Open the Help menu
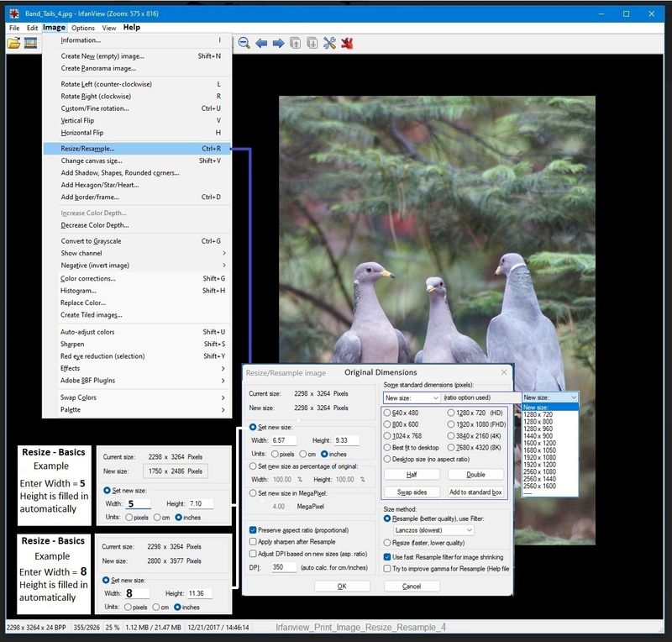This screenshot has height=642, width=672. (x=132, y=28)
